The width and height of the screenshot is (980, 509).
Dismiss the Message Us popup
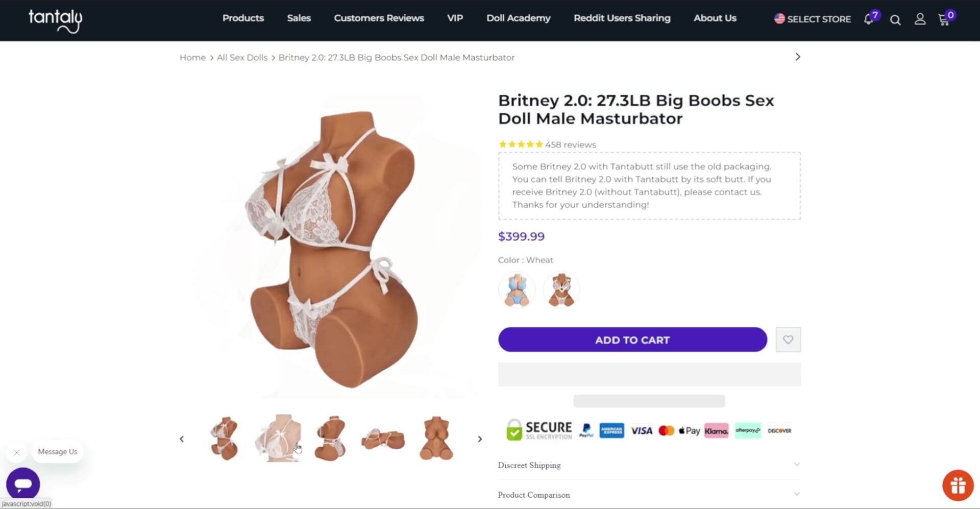[x=17, y=452]
